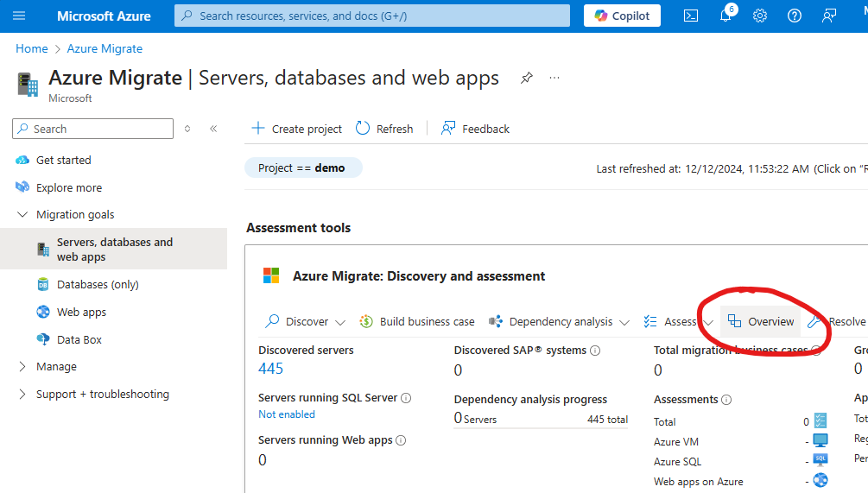The image size is (868, 493).
Task: Click the help question mark icon
Action: [x=795, y=16]
